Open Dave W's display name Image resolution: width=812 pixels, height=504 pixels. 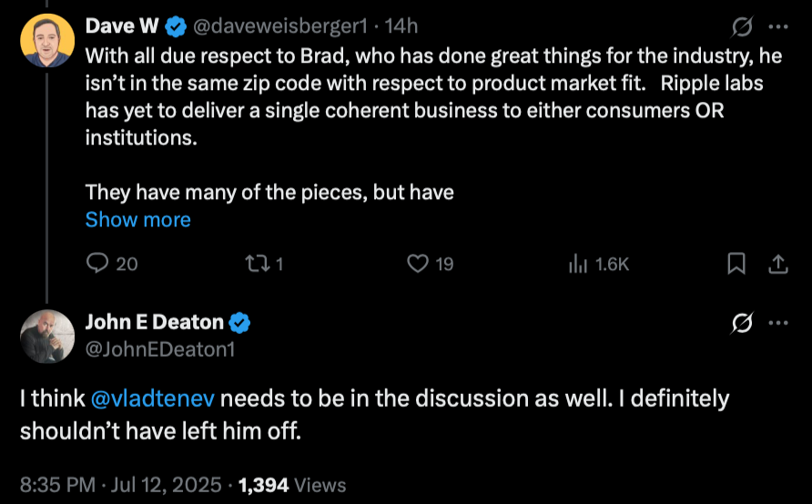pos(118,26)
